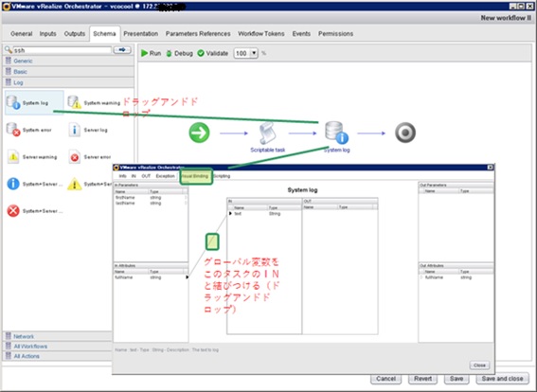Viewport: 537px width, 392px height.
Task: Open the Visual Binding tab in dialog
Action: [195, 176]
